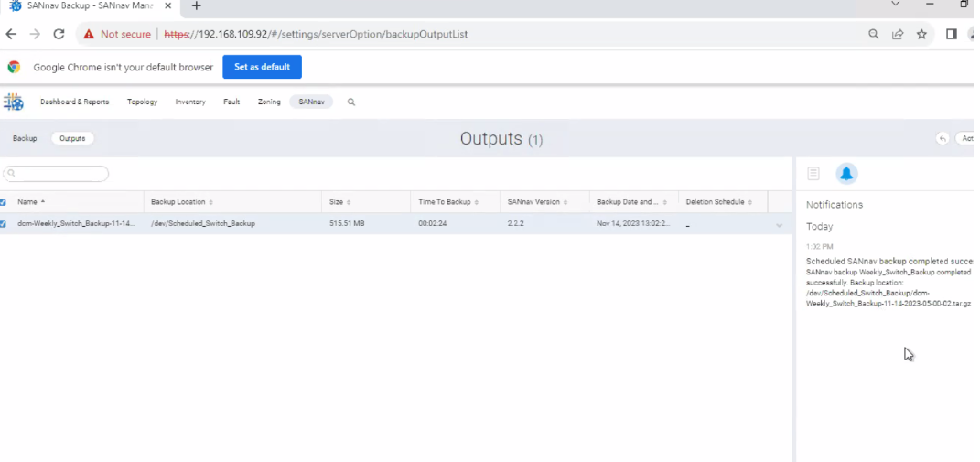
Task: Bookmark this page with the star icon
Action: click(921, 35)
